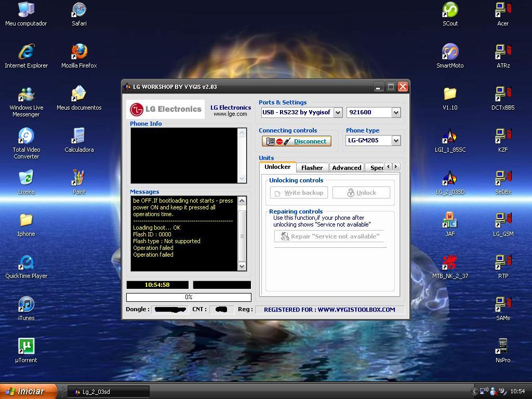Open JAF desktop shortcut

[450, 224]
